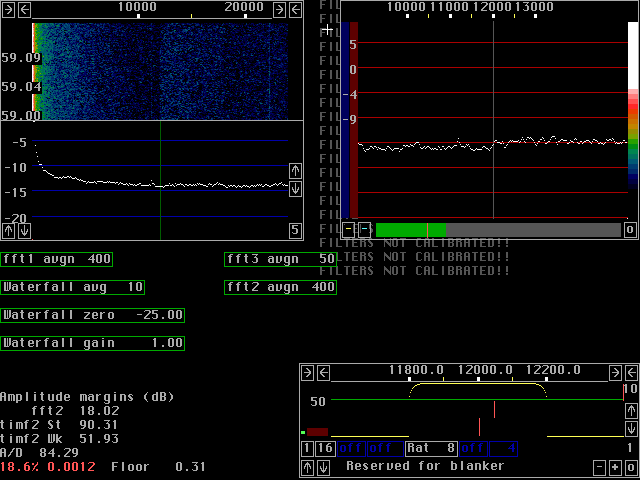Click up-arrow on right edge of wide spectrum
640x480 pixels.
point(296,171)
